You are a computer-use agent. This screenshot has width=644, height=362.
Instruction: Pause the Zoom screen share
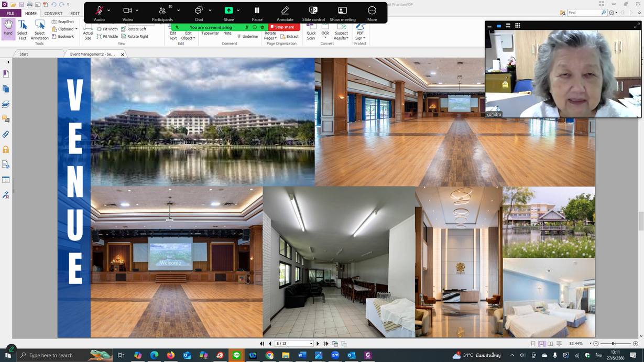257,13
